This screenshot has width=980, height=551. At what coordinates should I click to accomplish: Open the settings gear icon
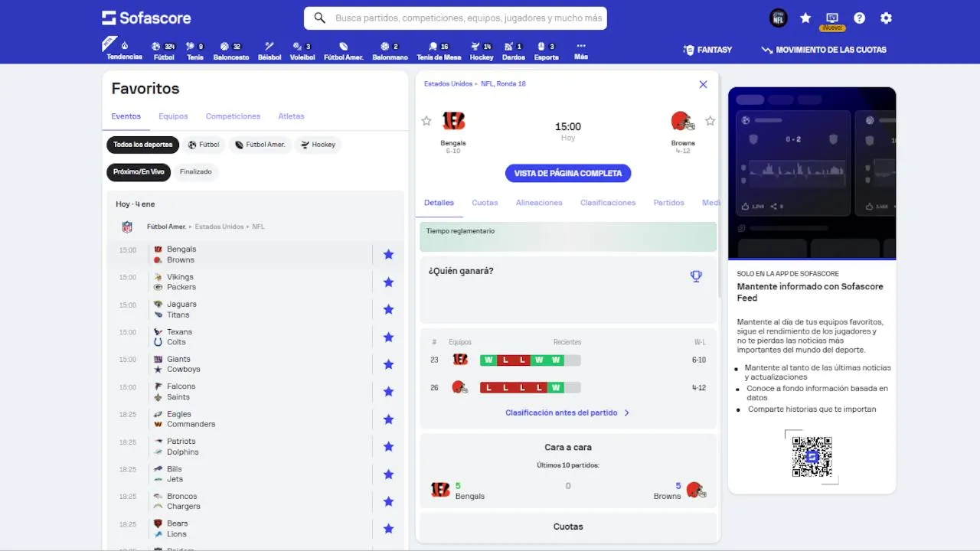point(887,18)
